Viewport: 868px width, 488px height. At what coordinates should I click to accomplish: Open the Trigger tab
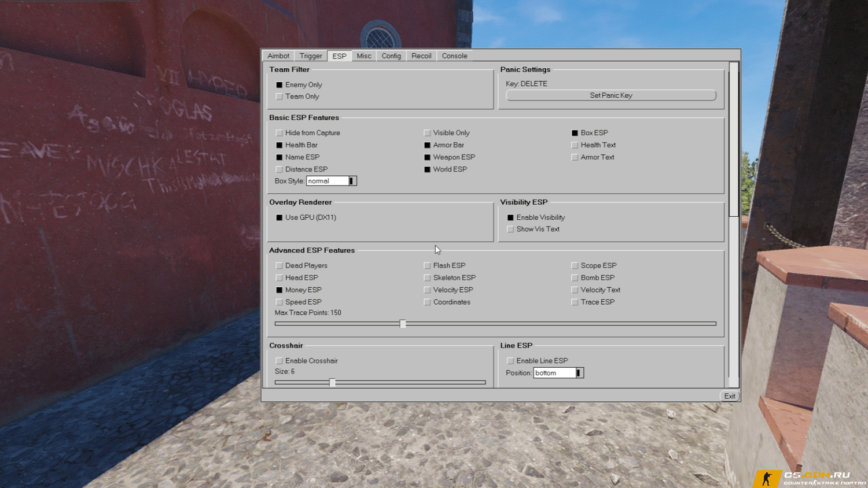(x=311, y=56)
